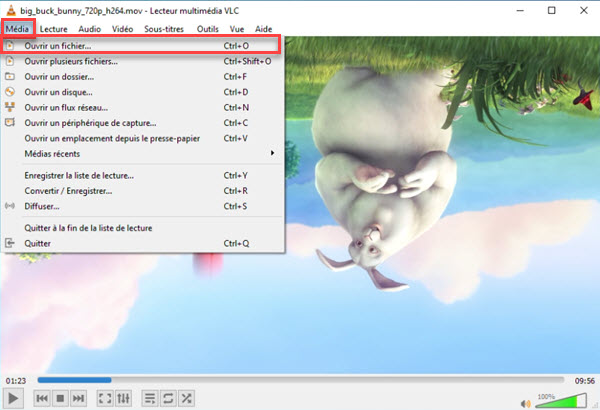Open the extended settings and effects panel
The width and height of the screenshot is (600, 410).
click(123, 399)
